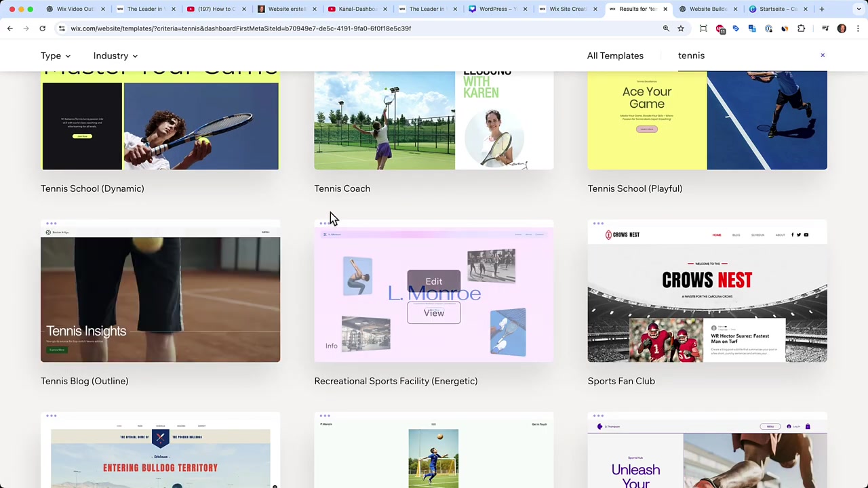
Task: Open Info for Recreational Sports Facility template
Action: tap(331, 346)
